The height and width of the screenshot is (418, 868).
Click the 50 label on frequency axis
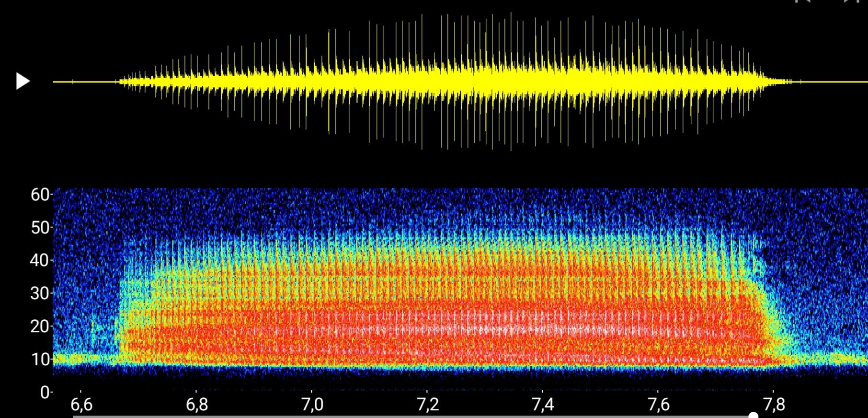(x=40, y=228)
